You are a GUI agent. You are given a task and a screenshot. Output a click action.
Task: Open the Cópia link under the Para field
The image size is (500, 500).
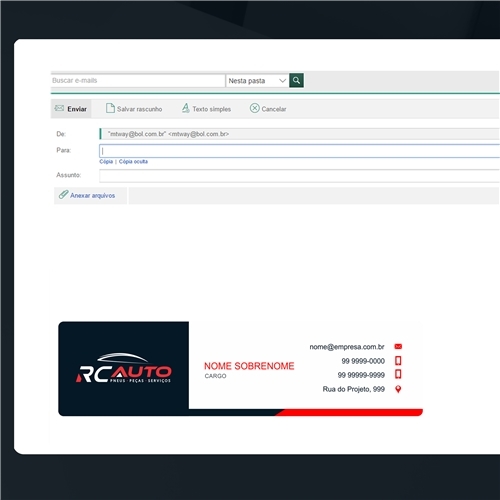coord(106,162)
